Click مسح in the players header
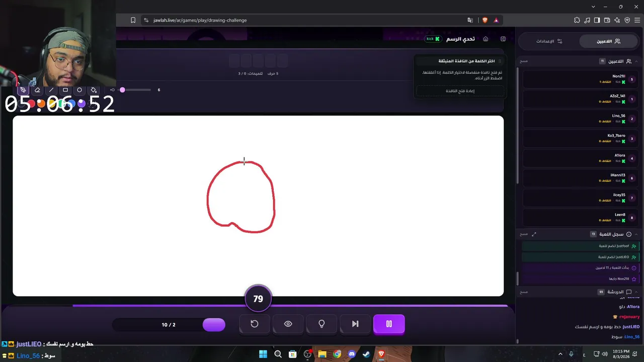The width and height of the screenshot is (644, 362). pyautogui.click(x=524, y=61)
